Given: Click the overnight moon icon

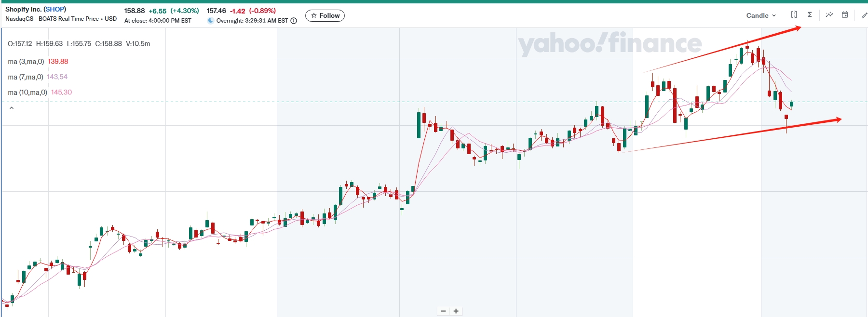Looking at the screenshot, I should pyautogui.click(x=211, y=21).
